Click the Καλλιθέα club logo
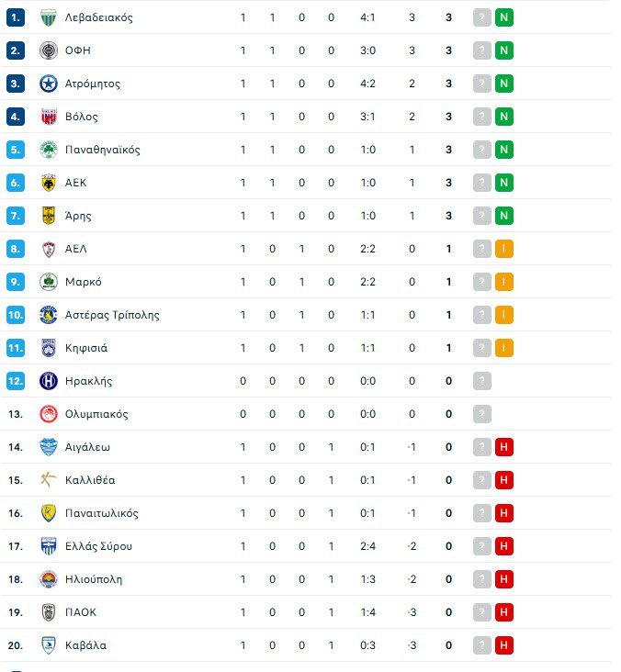621x672 pixels. click(x=49, y=480)
